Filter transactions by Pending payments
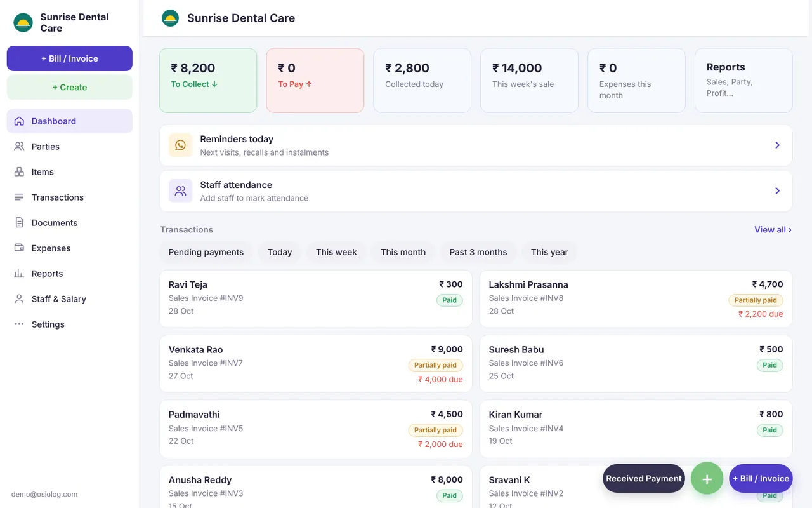 pyautogui.click(x=206, y=252)
